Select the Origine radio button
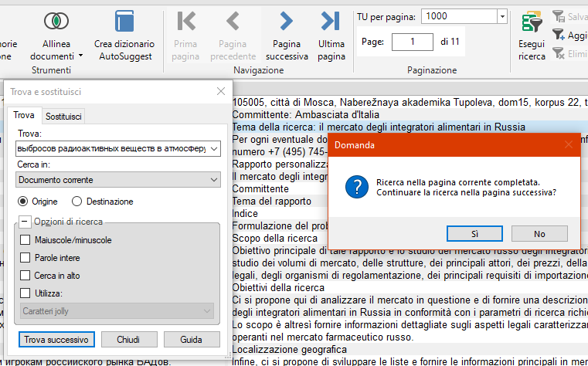Viewport: 588px width, 366px height. pos(23,202)
